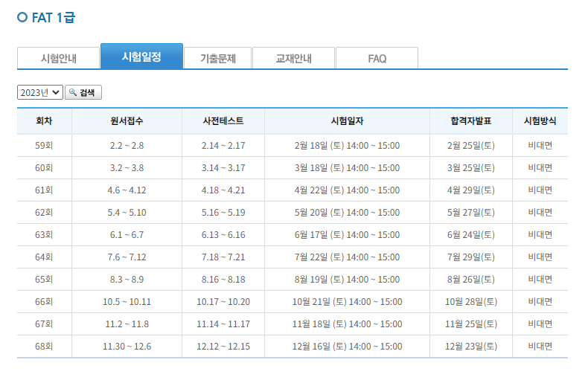Open the 교재안내 tab
The height and width of the screenshot is (386, 588).
(293, 58)
